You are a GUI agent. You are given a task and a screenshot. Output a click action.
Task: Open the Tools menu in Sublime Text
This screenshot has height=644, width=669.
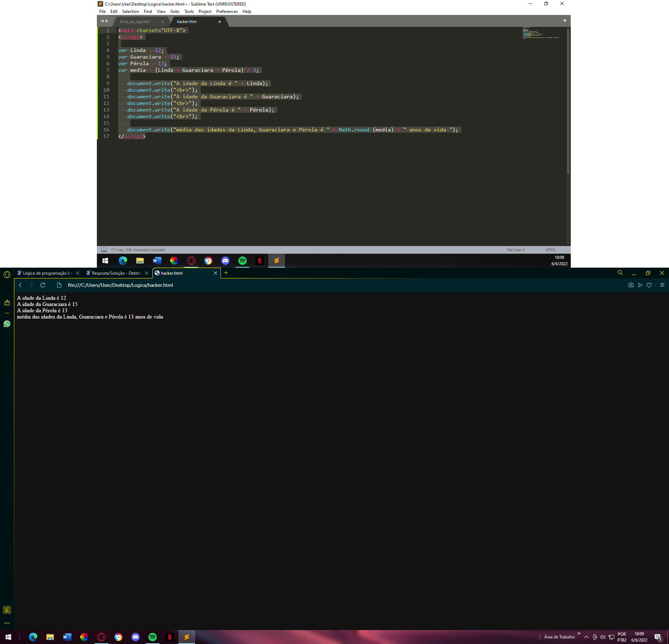click(189, 11)
